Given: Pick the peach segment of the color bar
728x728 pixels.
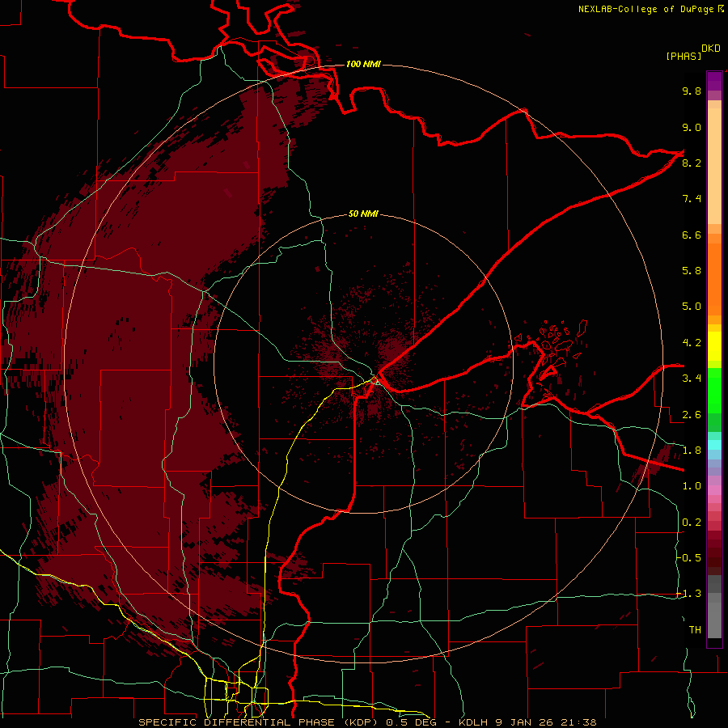Looking at the screenshot, I should coord(714,166).
